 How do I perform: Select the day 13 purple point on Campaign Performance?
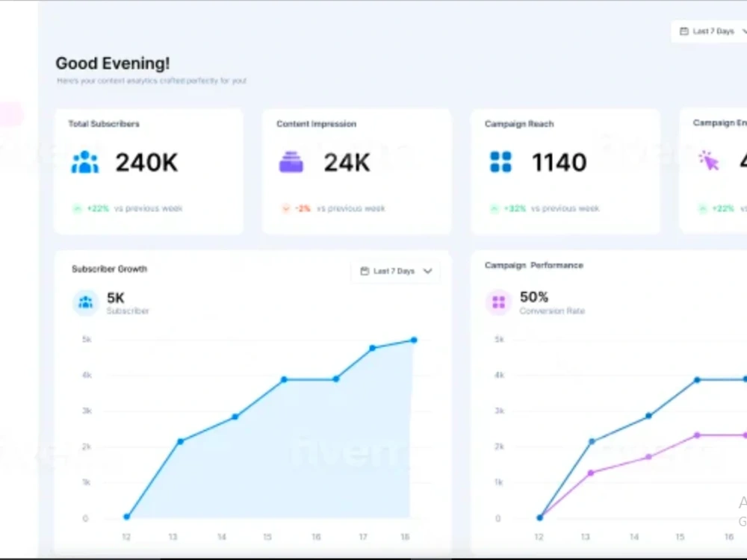pyautogui.click(x=591, y=473)
